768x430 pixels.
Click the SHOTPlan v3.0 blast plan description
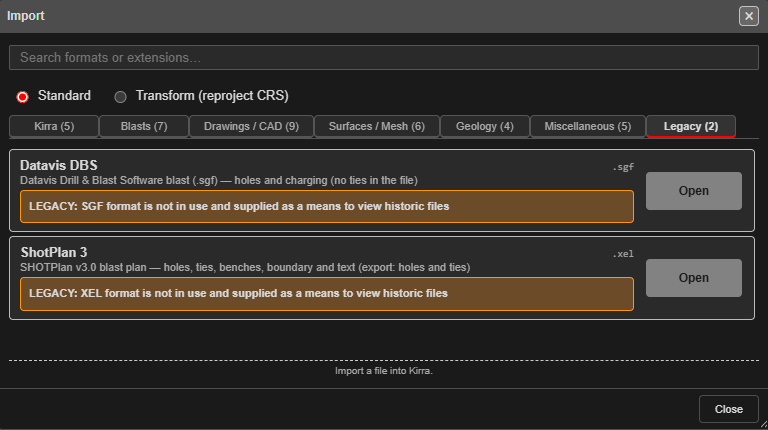pyautogui.click(x=245, y=267)
